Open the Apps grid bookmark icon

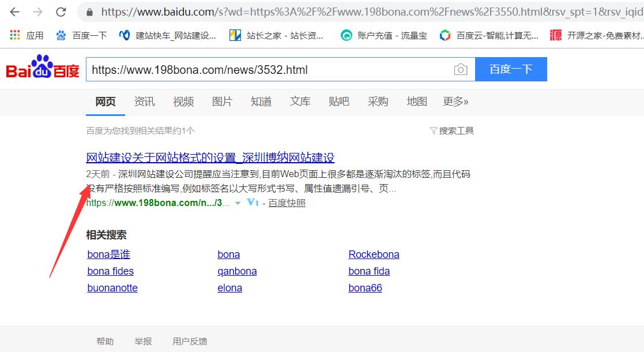(15, 35)
